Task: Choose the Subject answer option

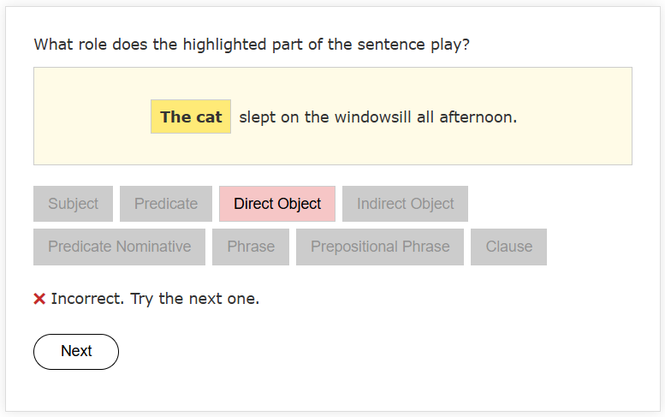Action: click(x=73, y=204)
